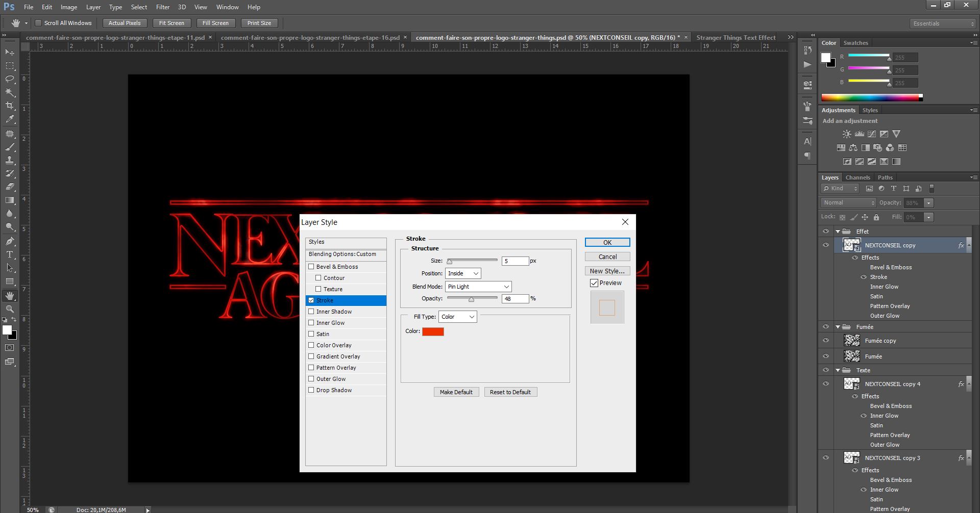Click the Vibrance adjustment icon
This screenshot has width=980, height=513.
896,134
